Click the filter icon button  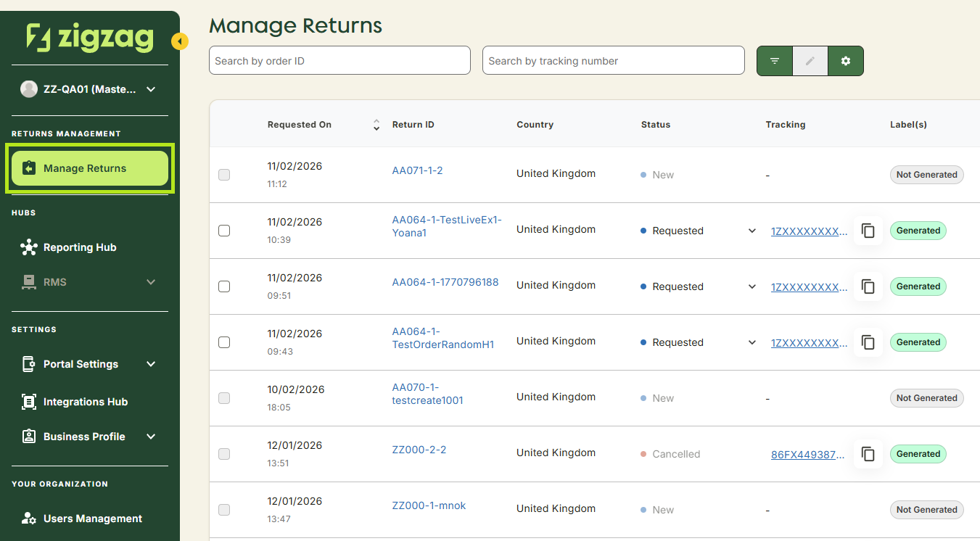click(775, 61)
